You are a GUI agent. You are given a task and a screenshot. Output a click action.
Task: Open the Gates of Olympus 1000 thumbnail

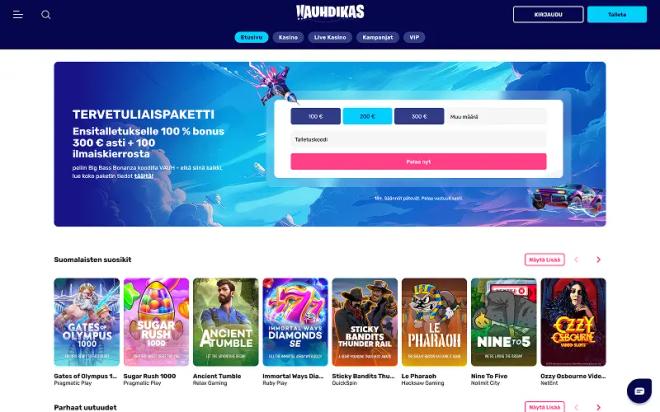coord(87,322)
